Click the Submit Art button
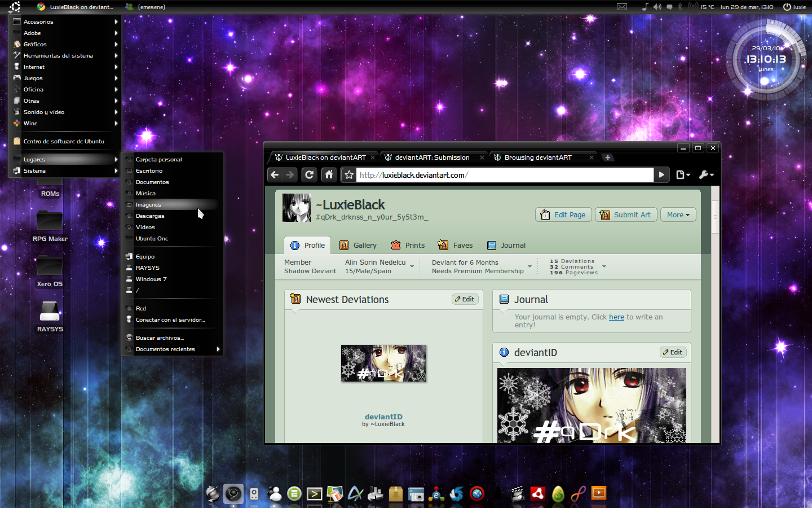The height and width of the screenshot is (508, 812). click(x=626, y=214)
